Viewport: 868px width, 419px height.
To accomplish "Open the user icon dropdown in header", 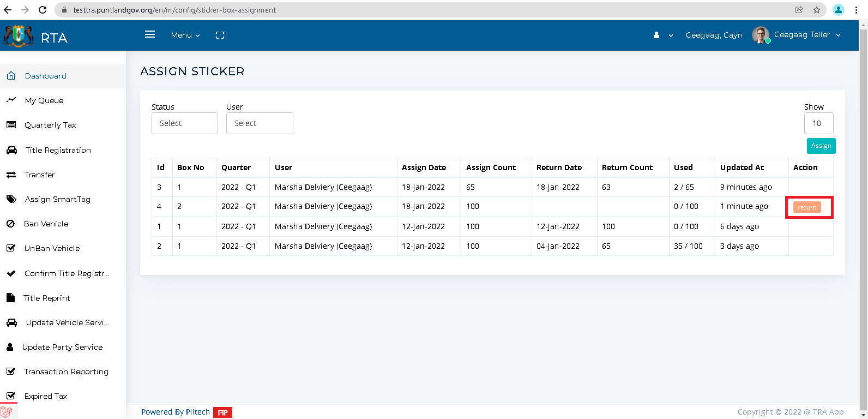I will 663,35.
